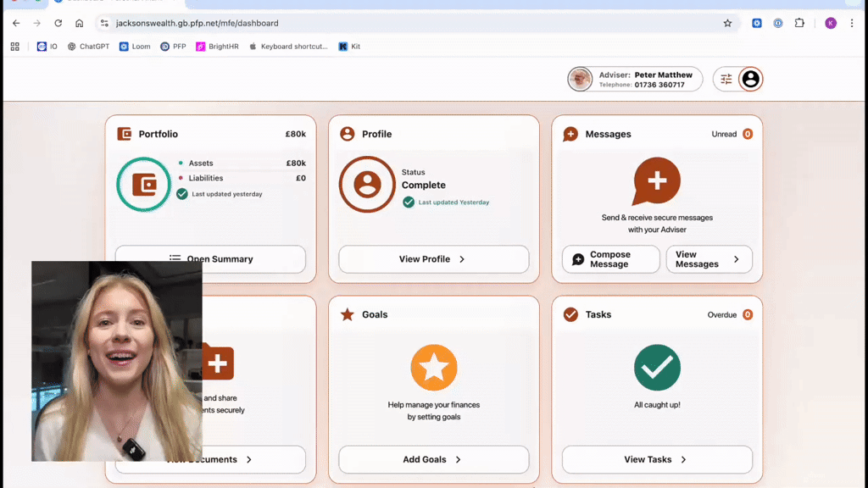Click the browser forward arrow
The image size is (868, 488).
point(37,23)
